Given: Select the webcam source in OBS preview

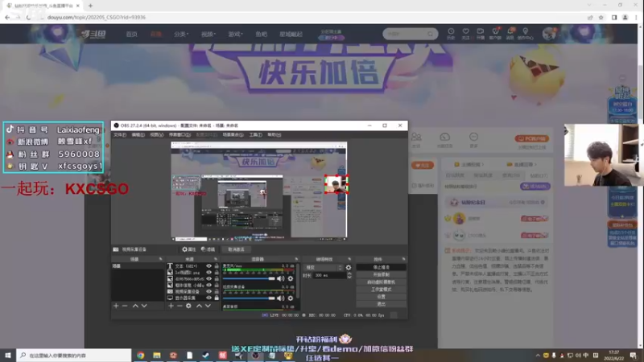Looking at the screenshot, I should (x=336, y=184).
